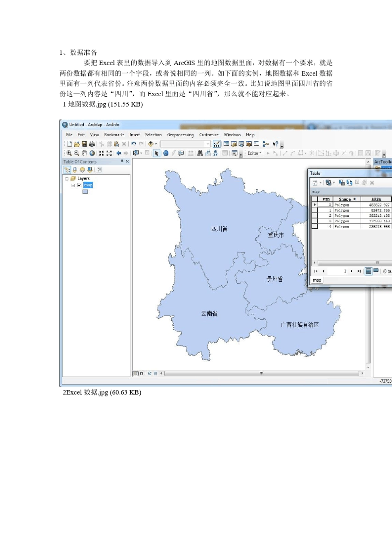
Task: Open Add Data dropdown arrow
Action: click(x=156, y=144)
